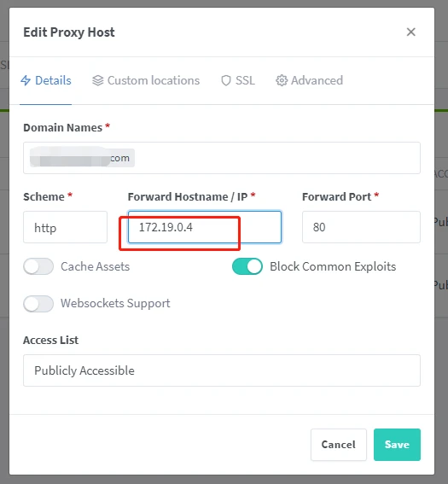
Task: Click the Domain Names input box
Action: [x=222, y=158]
